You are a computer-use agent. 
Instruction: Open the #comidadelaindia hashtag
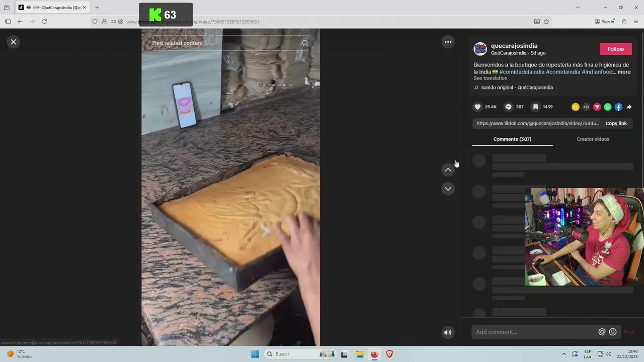[x=522, y=72]
